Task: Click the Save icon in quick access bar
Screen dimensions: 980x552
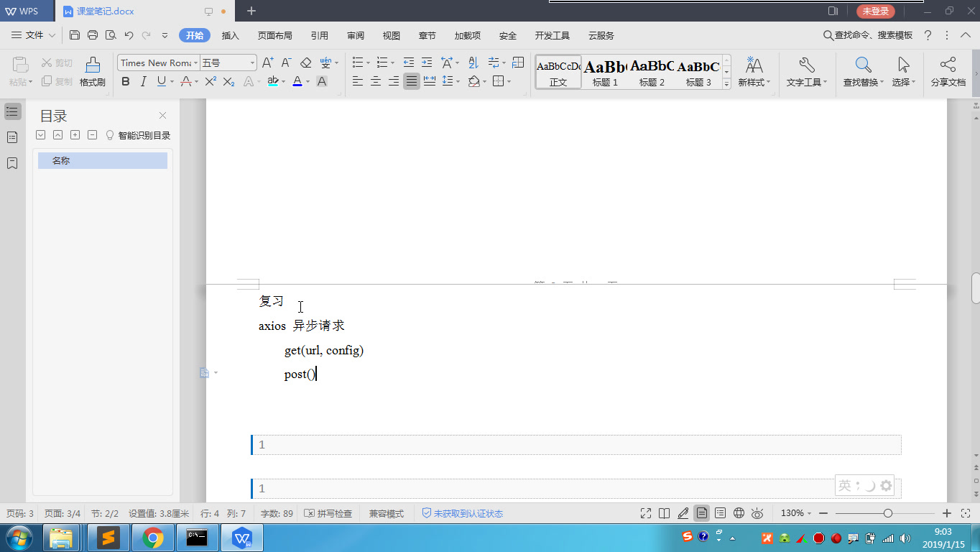Action: (75, 35)
